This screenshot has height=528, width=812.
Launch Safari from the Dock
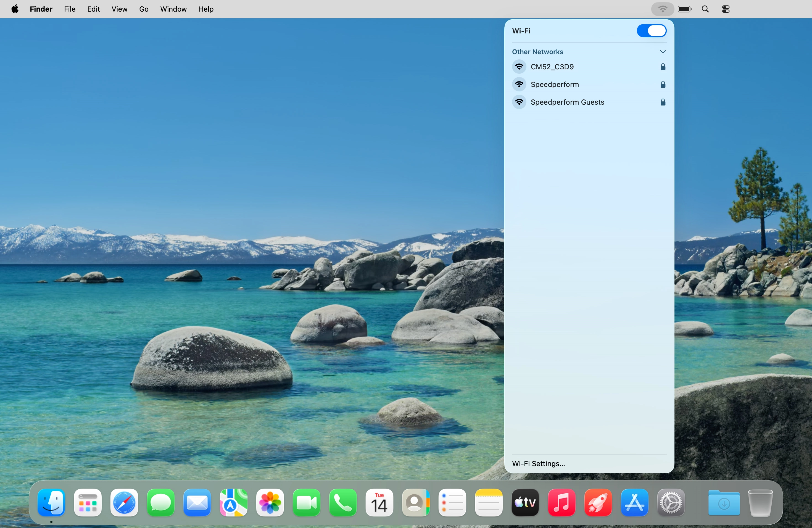tap(124, 503)
